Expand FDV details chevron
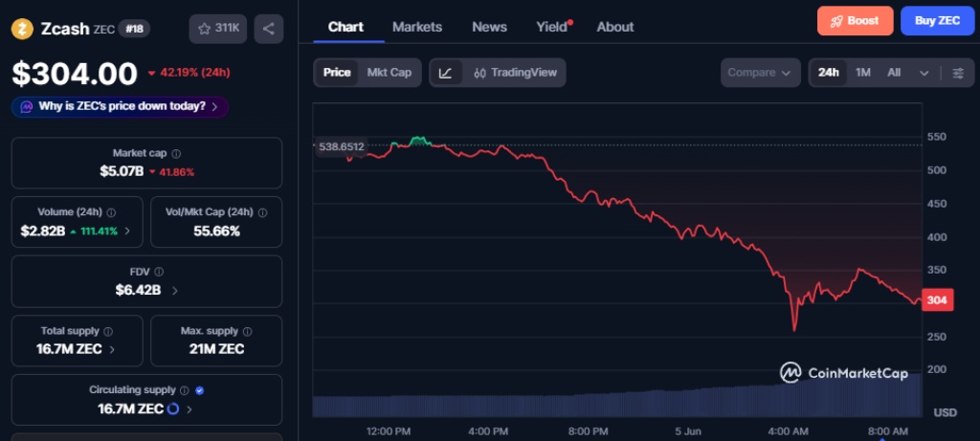This screenshot has width=980, height=441. [174, 291]
